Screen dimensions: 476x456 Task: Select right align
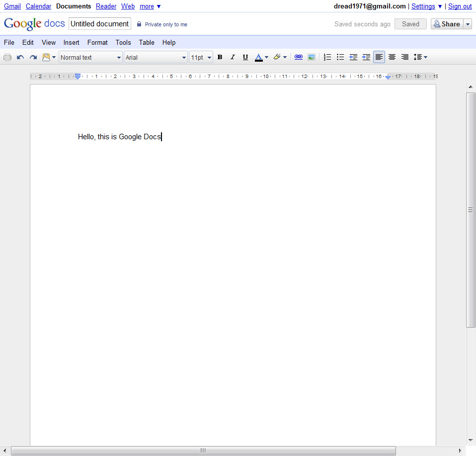tap(405, 57)
